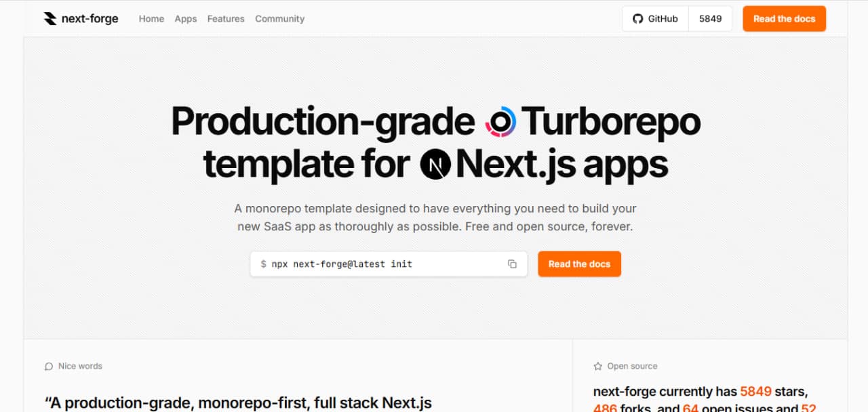
Task: Open the Features nav menu
Action: coord(226,19)
